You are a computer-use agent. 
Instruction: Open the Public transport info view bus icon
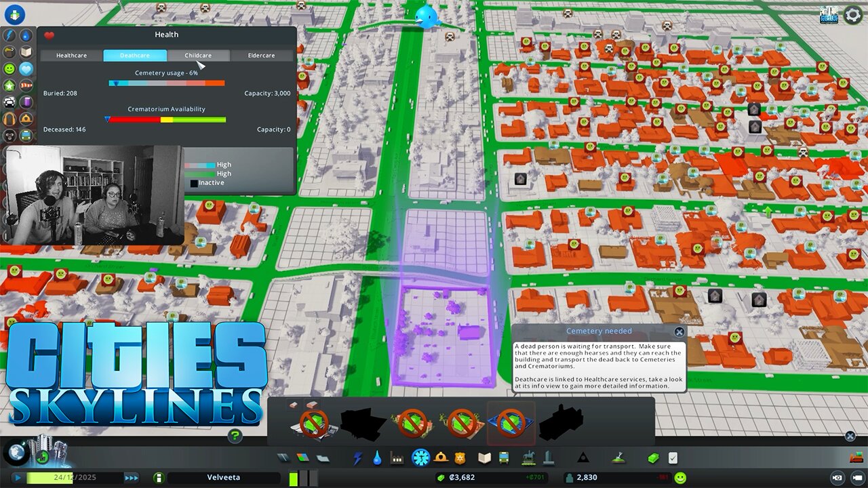click(x=26, y=136)
